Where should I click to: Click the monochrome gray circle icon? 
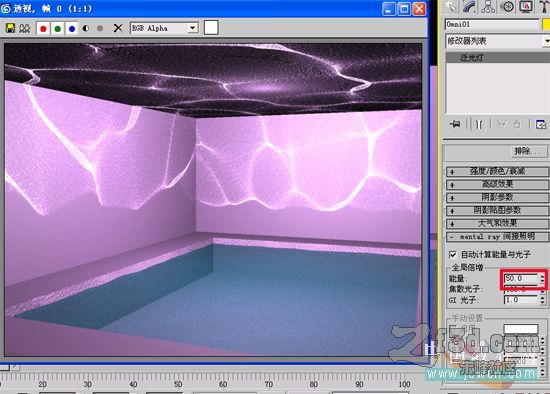coord(100,28)
